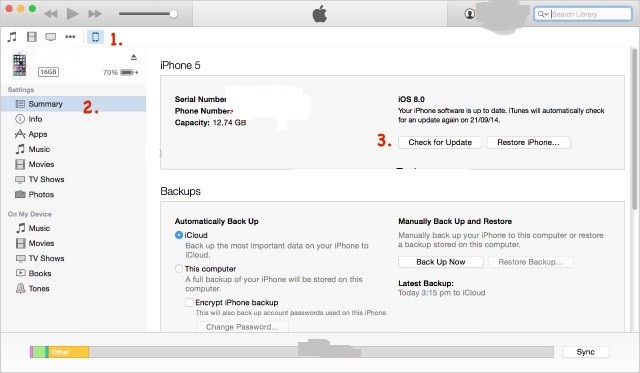The image size is (640, 373).
Task: Click the More (three dots) library icon
Action: (70, 37)
